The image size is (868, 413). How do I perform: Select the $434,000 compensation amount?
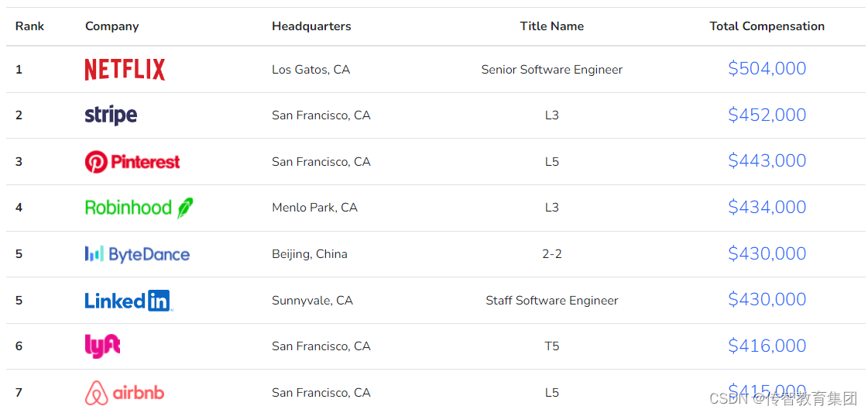(767, 207)
